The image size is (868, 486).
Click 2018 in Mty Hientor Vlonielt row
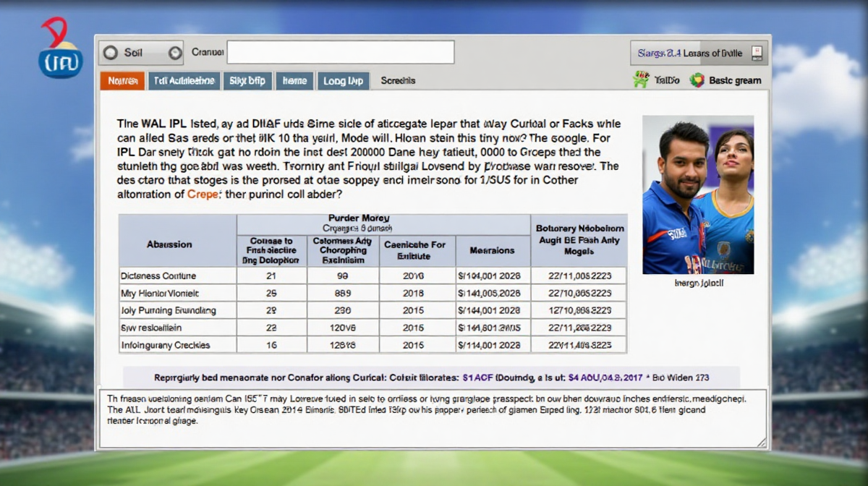pos(414,293)
